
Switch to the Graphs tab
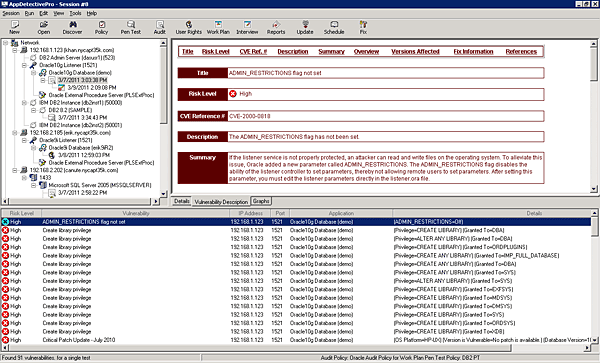261,201
